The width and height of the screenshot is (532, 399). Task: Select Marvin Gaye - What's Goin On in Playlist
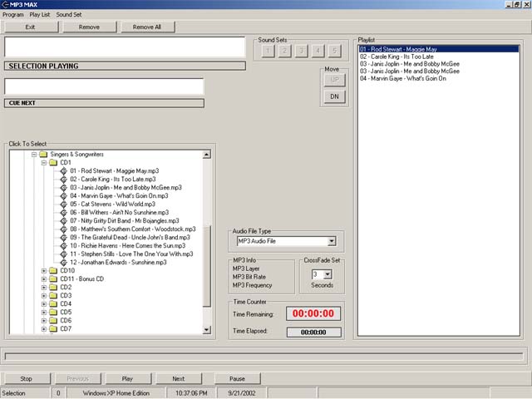tap(402, 79)
